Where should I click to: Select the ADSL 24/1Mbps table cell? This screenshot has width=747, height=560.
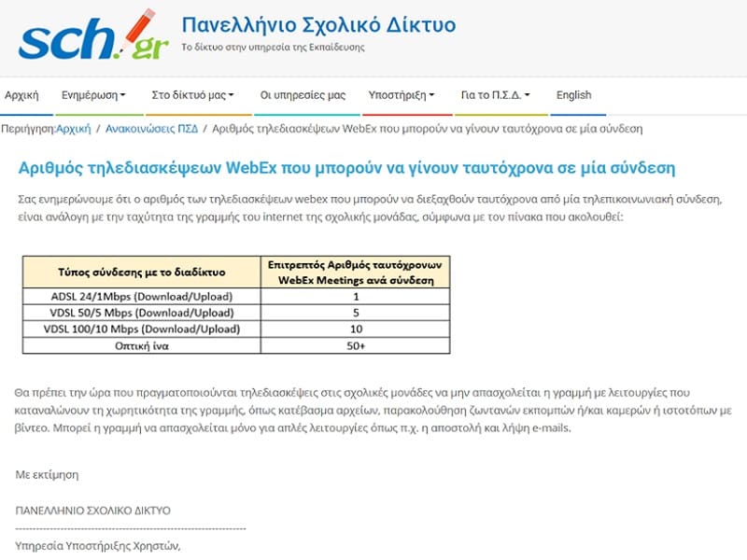tap(142, 296)
